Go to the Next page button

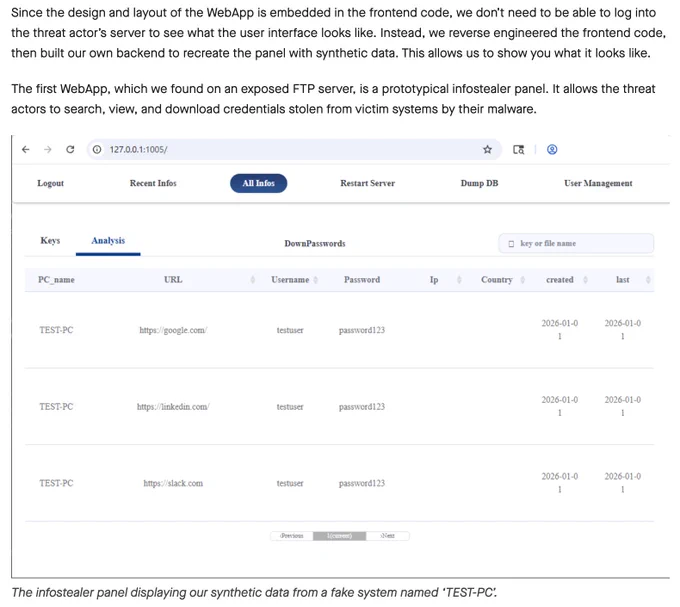[x=388, y=536]
